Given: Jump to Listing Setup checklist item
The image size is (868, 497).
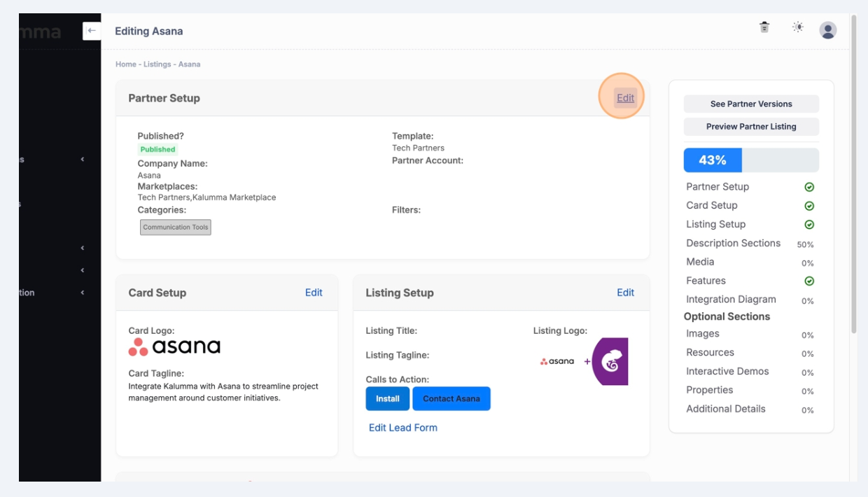Looking at the screenshot, I should 716,225.
